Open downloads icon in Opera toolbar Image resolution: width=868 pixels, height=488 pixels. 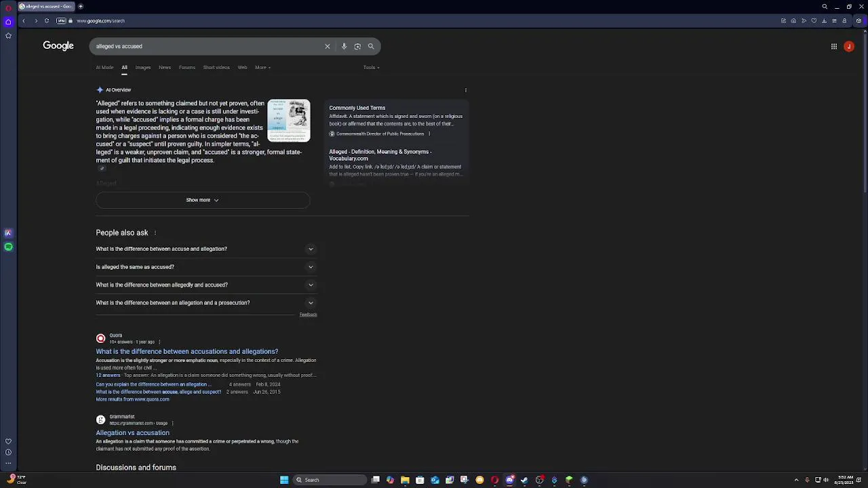pyautogui.click(x=824, y=21)
